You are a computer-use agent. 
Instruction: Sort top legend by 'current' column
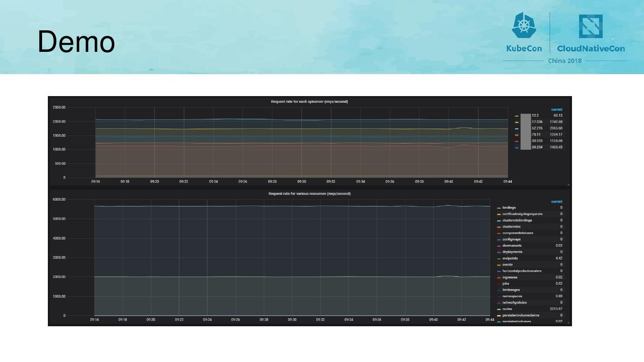(556, 109)
